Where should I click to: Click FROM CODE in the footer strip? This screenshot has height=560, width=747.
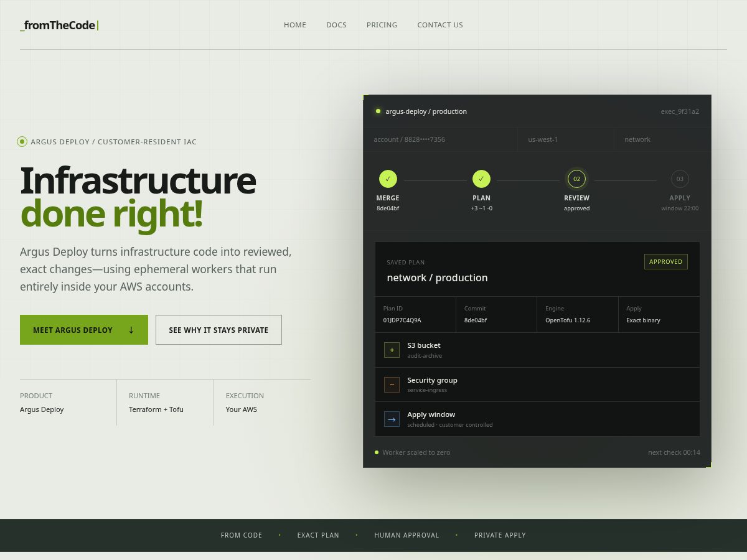click(242, 535)
